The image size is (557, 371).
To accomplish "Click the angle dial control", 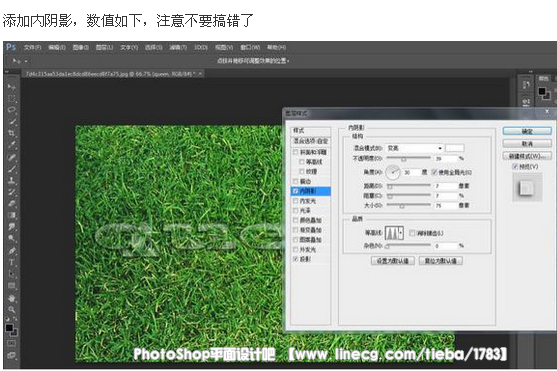I will click(393, 172).
